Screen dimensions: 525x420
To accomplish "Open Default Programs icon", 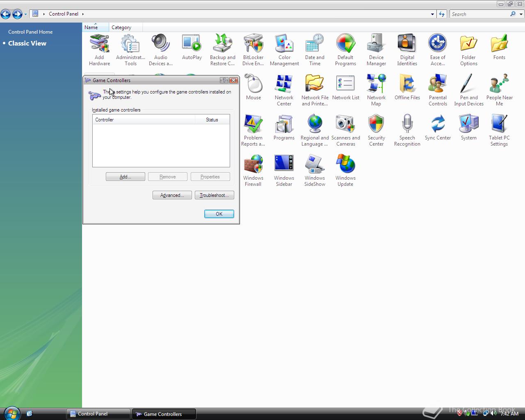I will click(x=345, y=50).
